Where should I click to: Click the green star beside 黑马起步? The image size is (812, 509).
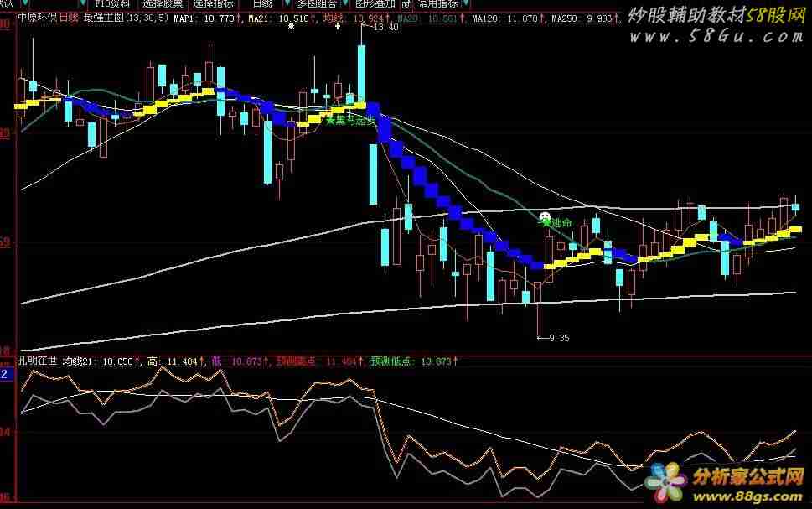click(x=330, y=121)
